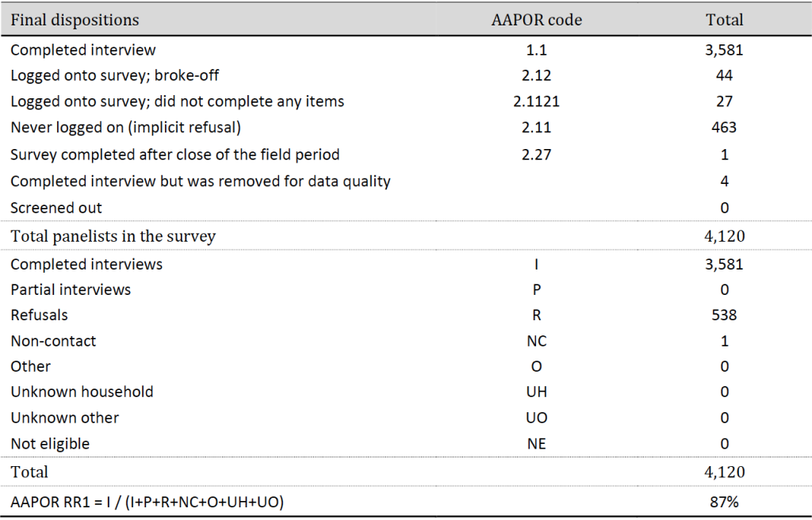Select the "Completed interview" row label
The height and width of the screenshot is (520, 812).
(83, 50)
